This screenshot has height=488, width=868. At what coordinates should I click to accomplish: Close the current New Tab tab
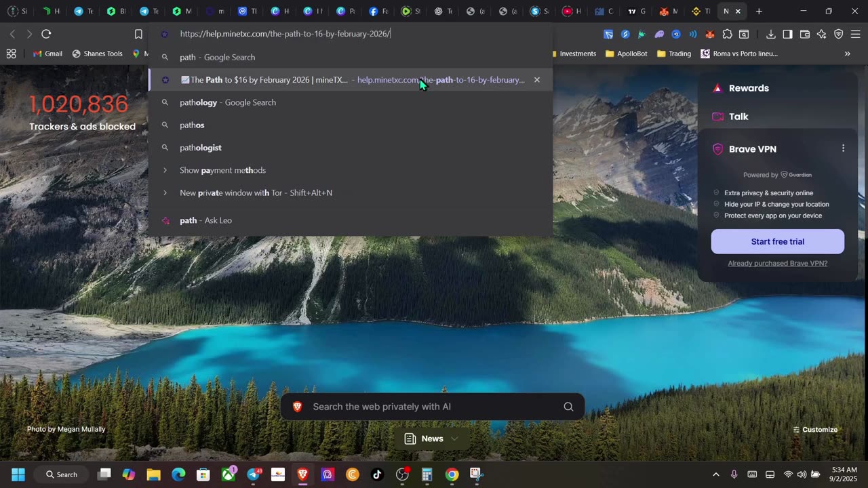[738, 11]
